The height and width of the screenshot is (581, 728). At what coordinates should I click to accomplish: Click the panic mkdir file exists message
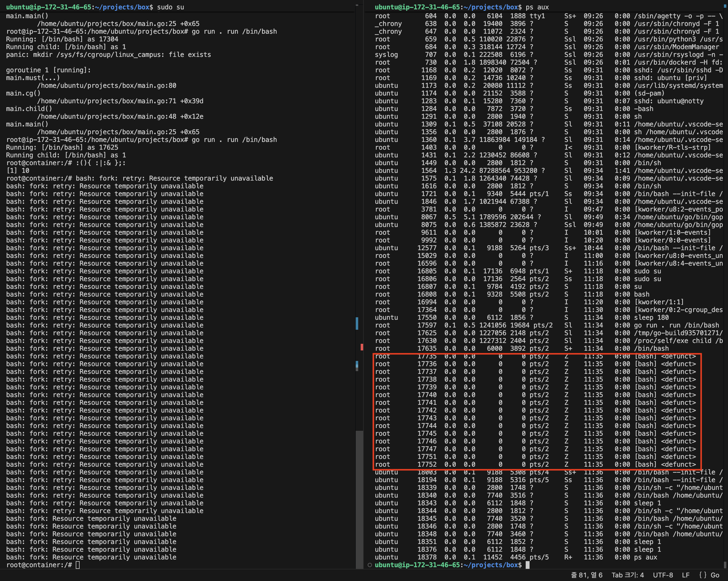pos(108,55)
